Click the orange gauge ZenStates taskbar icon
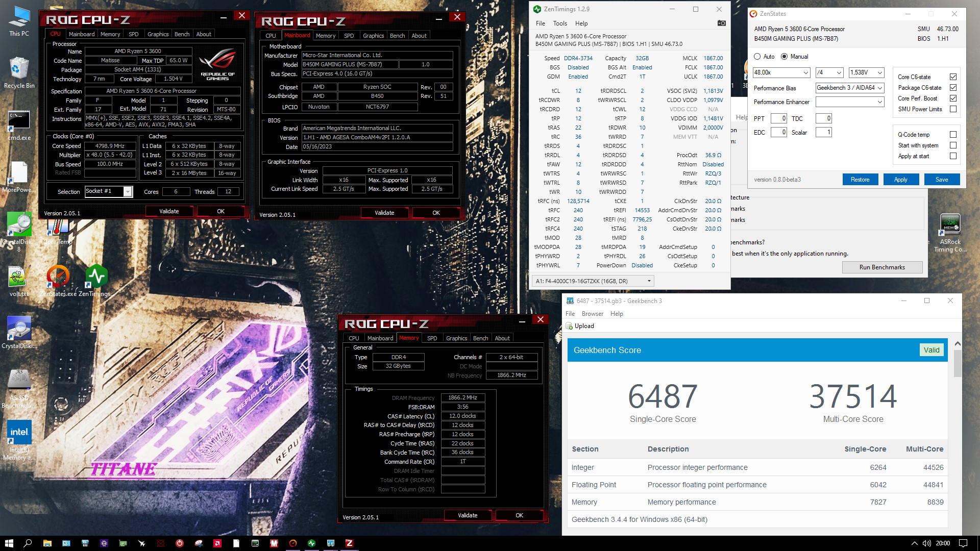980x551 pixels. 292,543
